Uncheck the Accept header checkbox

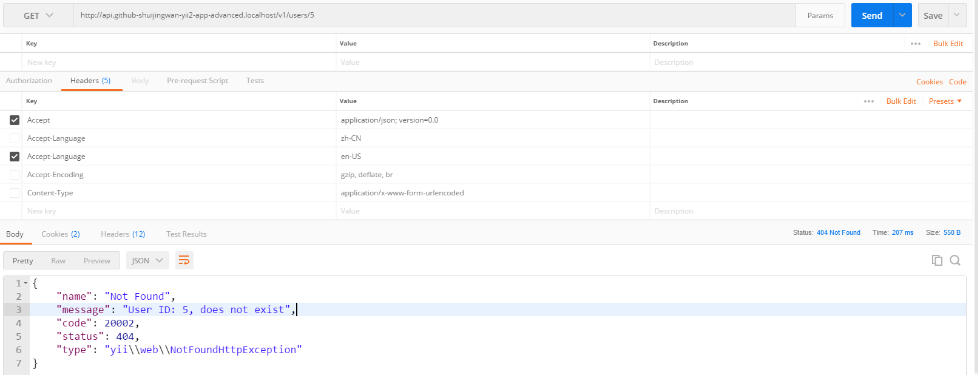pyautogui.click(x=15, y=120)
